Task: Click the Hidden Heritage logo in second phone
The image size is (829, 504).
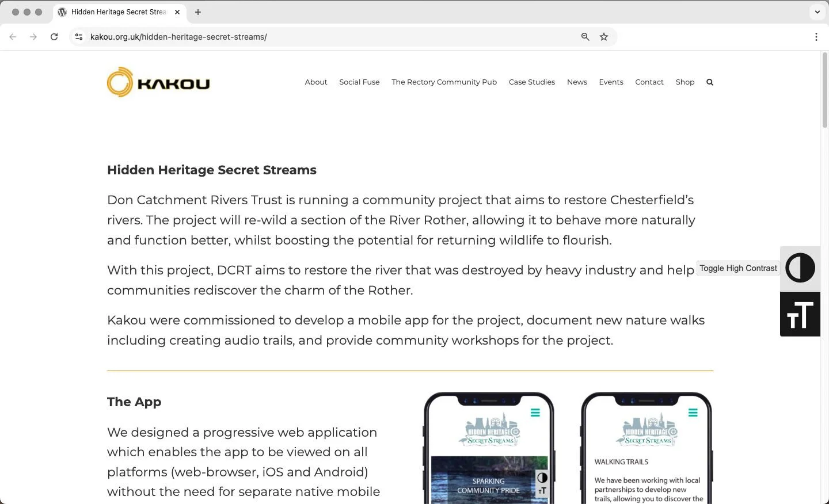Action: [x=647, y=430]
